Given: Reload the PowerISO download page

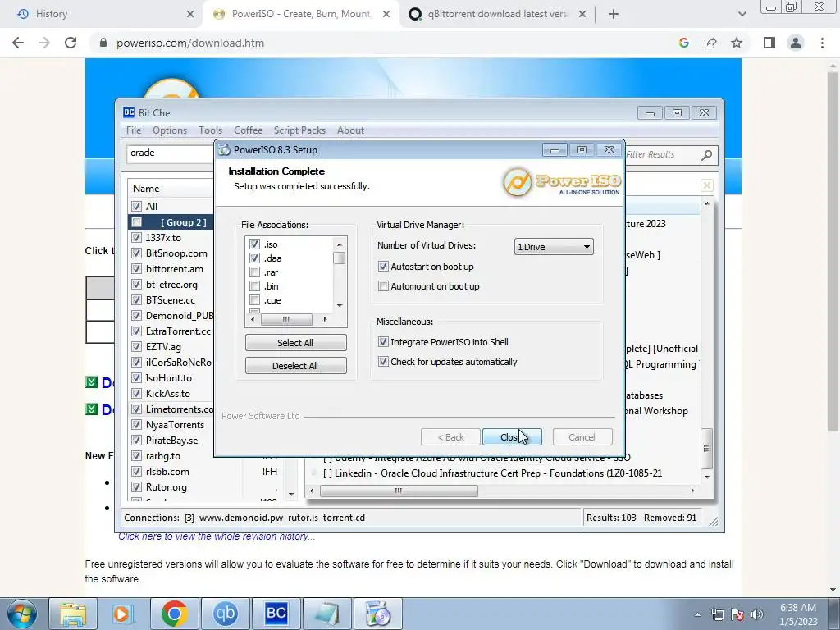Looking at the screenshot, I should click(x=71, y=43).
